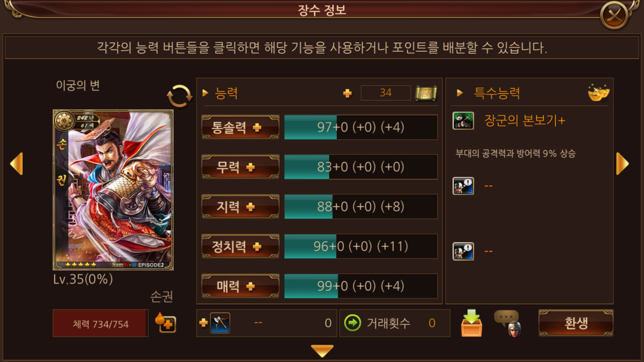Viewport: 644px width, 362px height.
Task: Click the 거래횟수 green arrow icon
Action: point(353,323)
